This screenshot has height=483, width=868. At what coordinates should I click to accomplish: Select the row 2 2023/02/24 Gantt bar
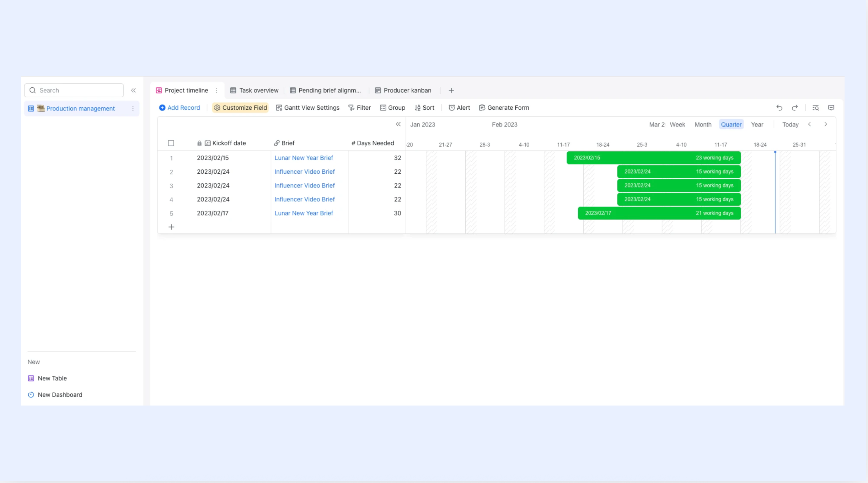(x=679, y=172)
